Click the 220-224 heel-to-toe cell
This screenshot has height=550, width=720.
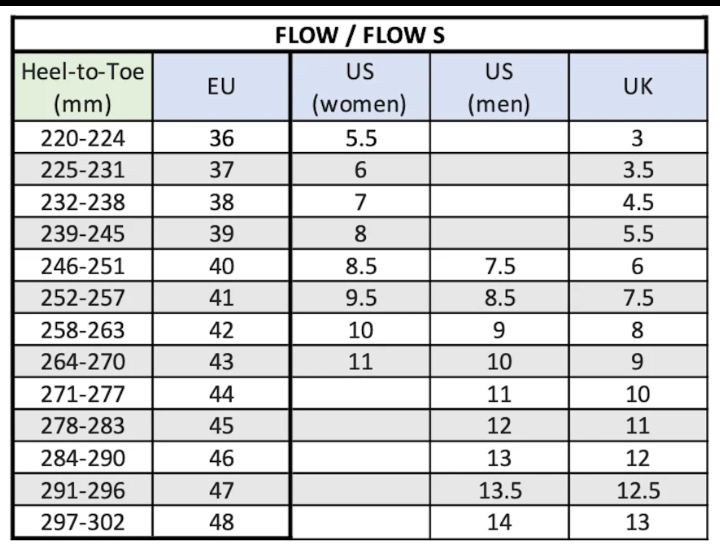point(83,138)
